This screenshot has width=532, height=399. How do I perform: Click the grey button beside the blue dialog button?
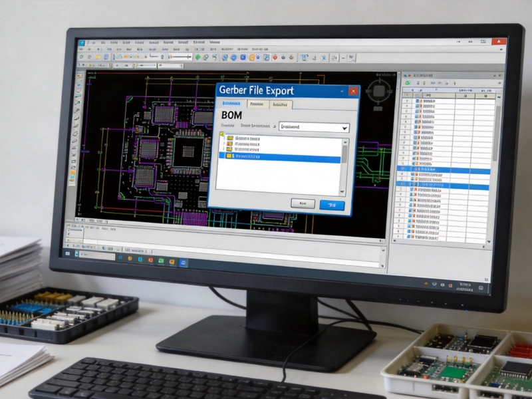click(x=303, y=203)
